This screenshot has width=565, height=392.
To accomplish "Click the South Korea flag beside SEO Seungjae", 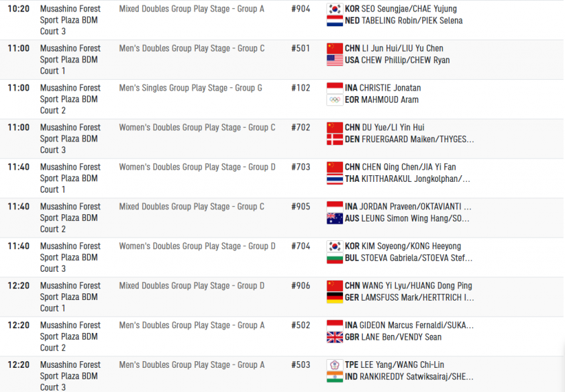I will [334, 9].
